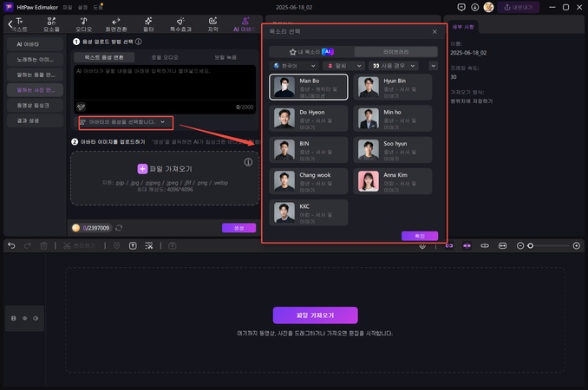Select the Hyun Bin voice card
Image resolution: width=588 pixels, height=390 pixels.
click(393, 87)
